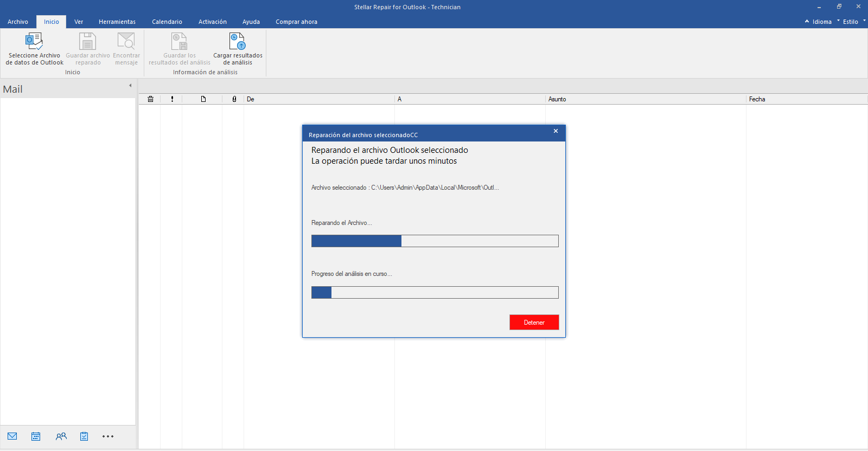
Task: Click the Reparando el Archivo progress bar
Action: [x=435, y=241]
